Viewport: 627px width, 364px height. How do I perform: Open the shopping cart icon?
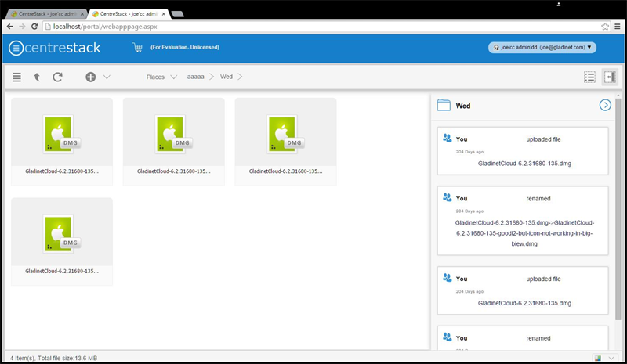point(137,48)
